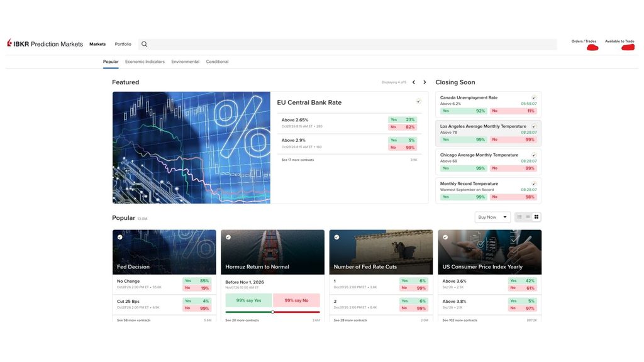Viewport: 644px width, 362px height.
Task: Open US Consumer Price Index Yearly image
Action: tap(489, 252)
